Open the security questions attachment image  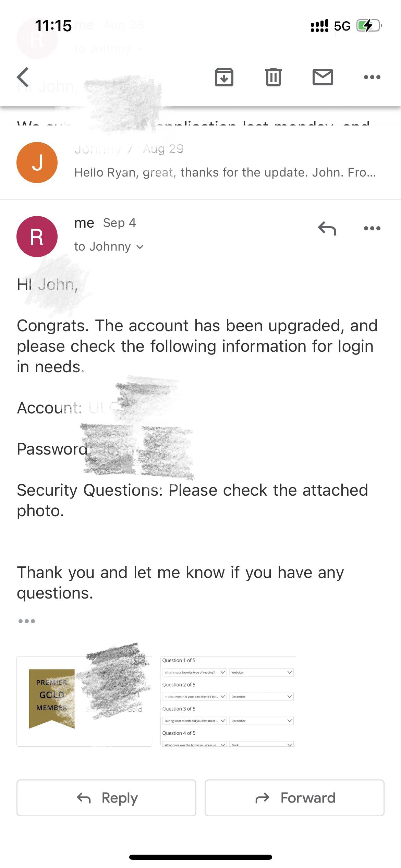coord(228,701)
